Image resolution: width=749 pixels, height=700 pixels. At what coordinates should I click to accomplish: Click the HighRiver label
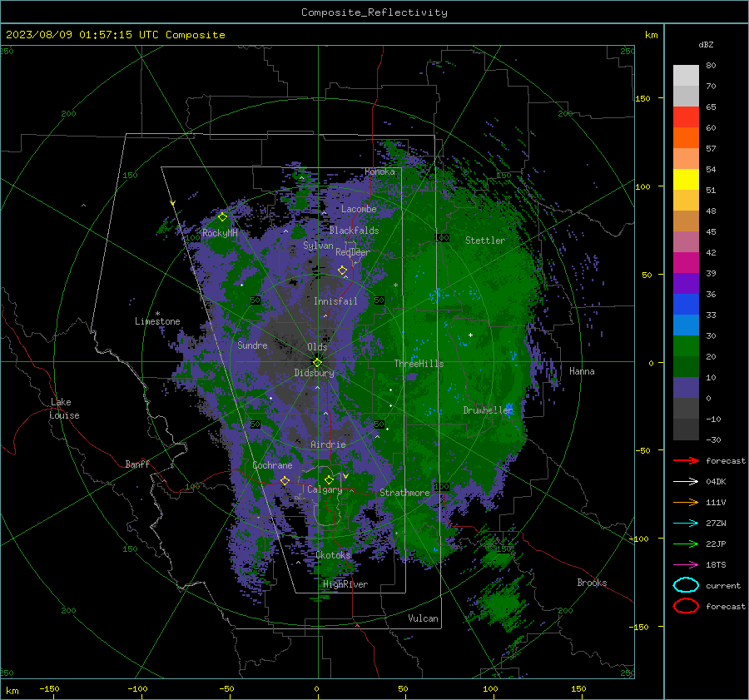[x=345, y=584]
